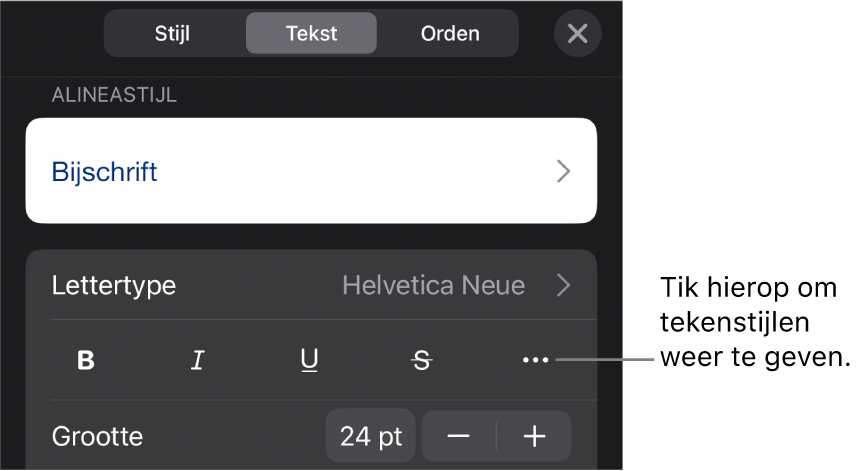The height and width of the screenshot is (471, 859).
Task: Toggle italic text formatting
Action: 198,361
